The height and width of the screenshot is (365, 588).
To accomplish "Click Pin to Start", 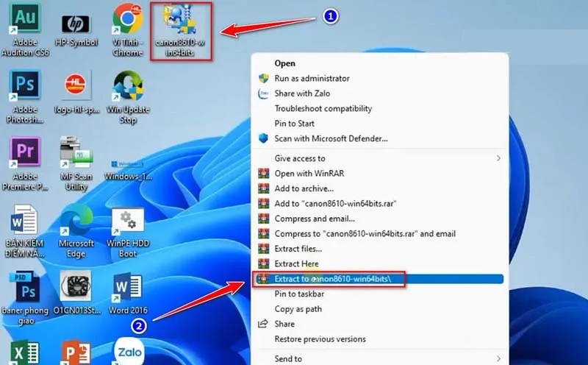I will coord(380,123).
